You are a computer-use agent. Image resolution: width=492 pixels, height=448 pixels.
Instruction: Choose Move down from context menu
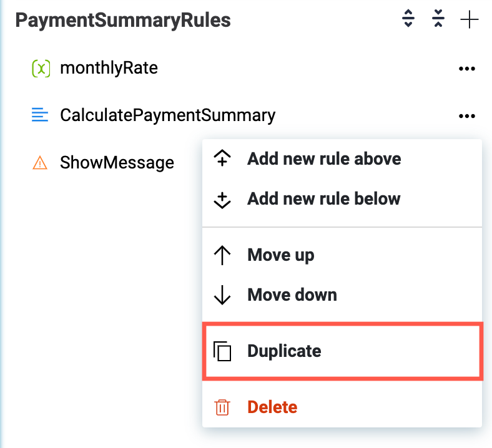292,295
